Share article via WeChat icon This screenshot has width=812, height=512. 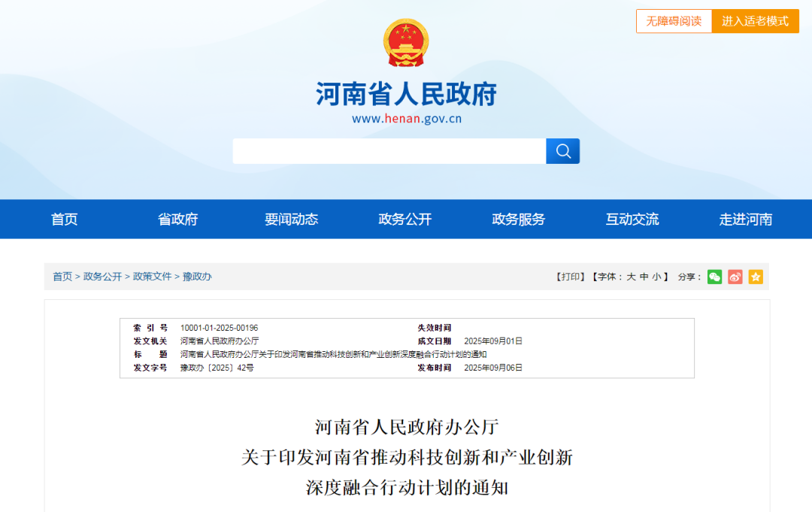coord(714,277)
